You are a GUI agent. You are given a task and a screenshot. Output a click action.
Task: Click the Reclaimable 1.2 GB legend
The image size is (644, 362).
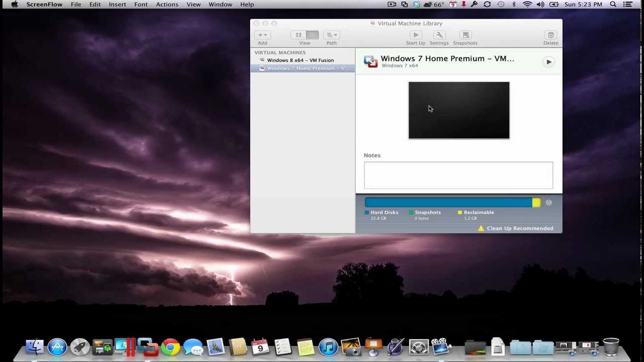476,215
